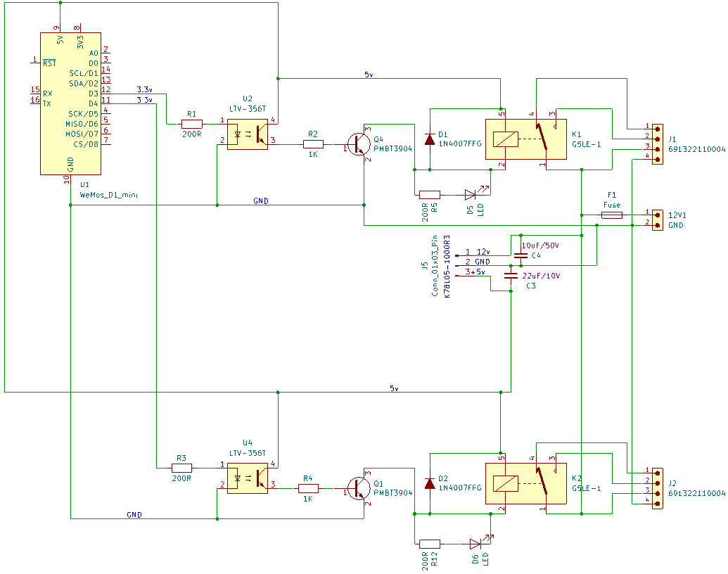
Task: Click the Fuse symbol F1
Action: (612, 213)
